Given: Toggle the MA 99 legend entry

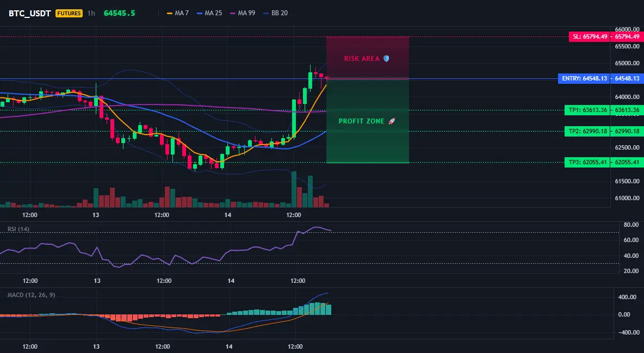Looking at the screenshot, I should click(x=243, y=13).
